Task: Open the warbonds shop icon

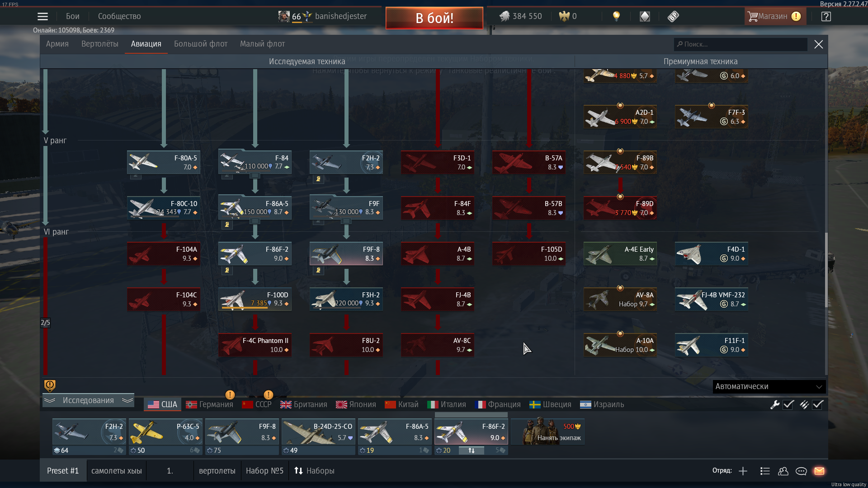Action: (645, 16)
